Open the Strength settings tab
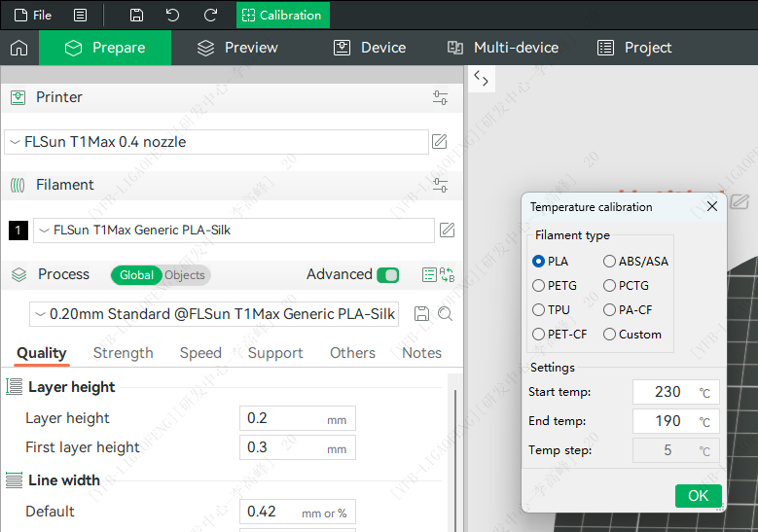 pos(124,353)
